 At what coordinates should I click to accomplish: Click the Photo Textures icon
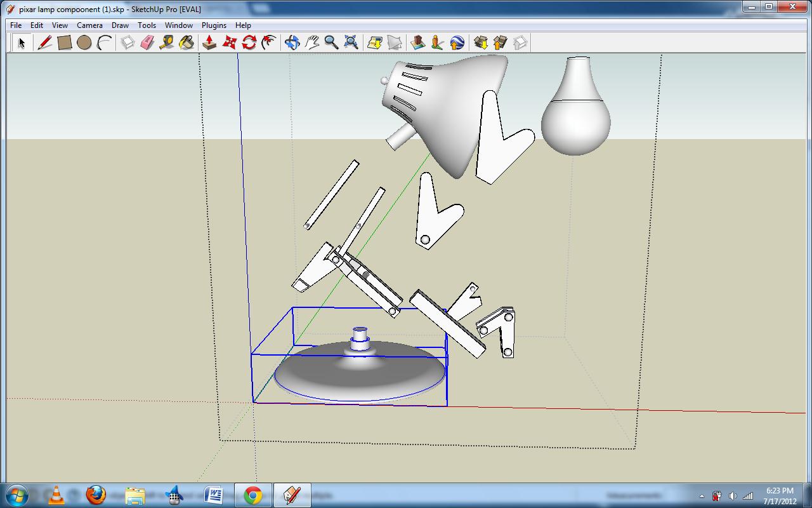437,43
